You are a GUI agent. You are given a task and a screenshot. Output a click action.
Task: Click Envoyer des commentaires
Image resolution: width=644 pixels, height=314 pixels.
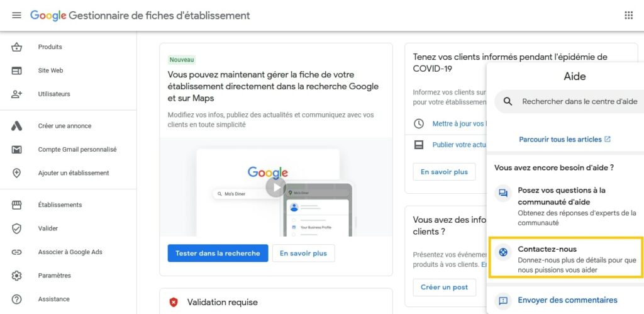[x=567, y=300]
